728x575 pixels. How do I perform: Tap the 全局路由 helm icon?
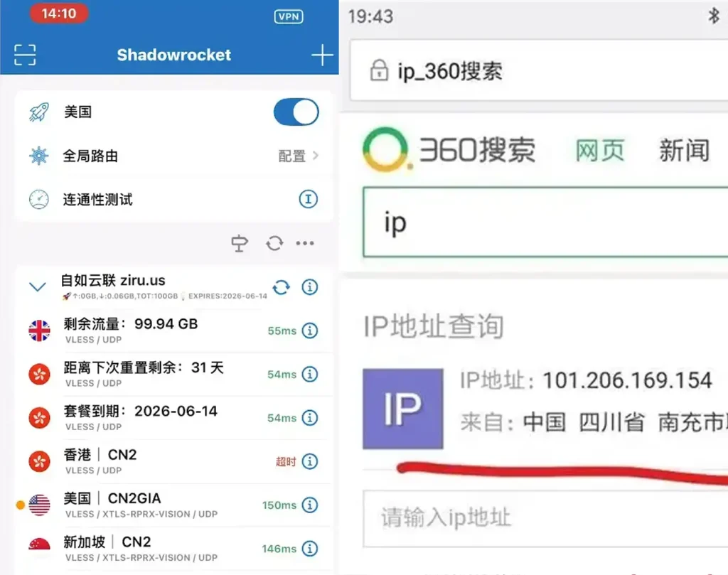click(39, 156)
